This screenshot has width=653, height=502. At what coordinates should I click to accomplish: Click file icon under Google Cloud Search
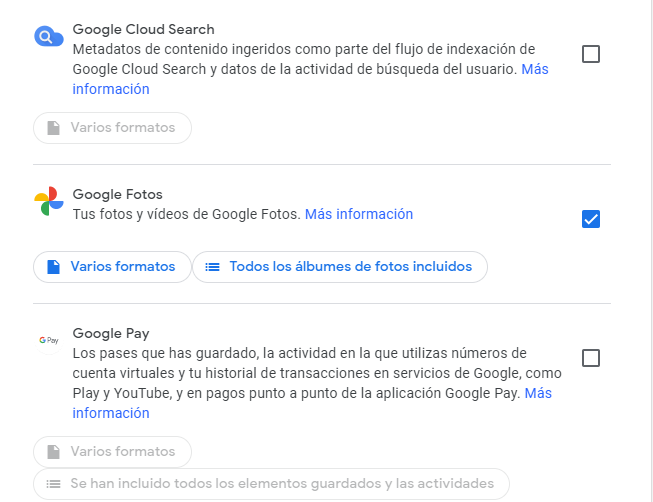pos(54,128)
